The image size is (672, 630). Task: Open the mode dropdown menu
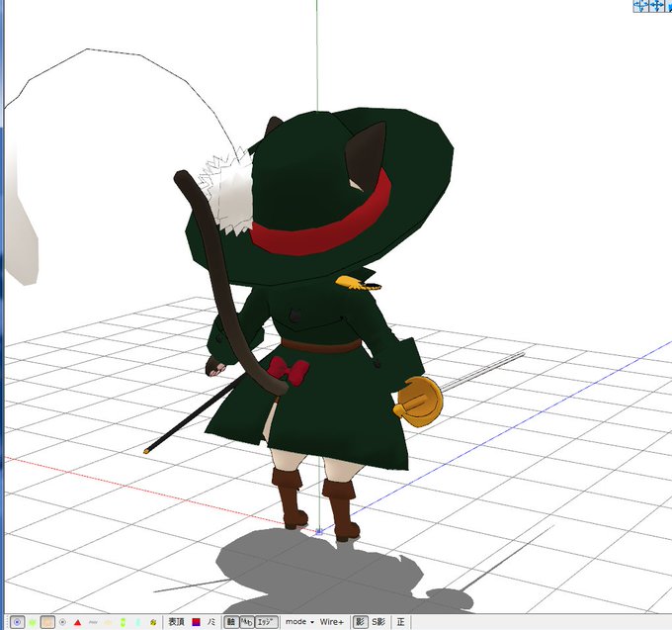point(299,622)
